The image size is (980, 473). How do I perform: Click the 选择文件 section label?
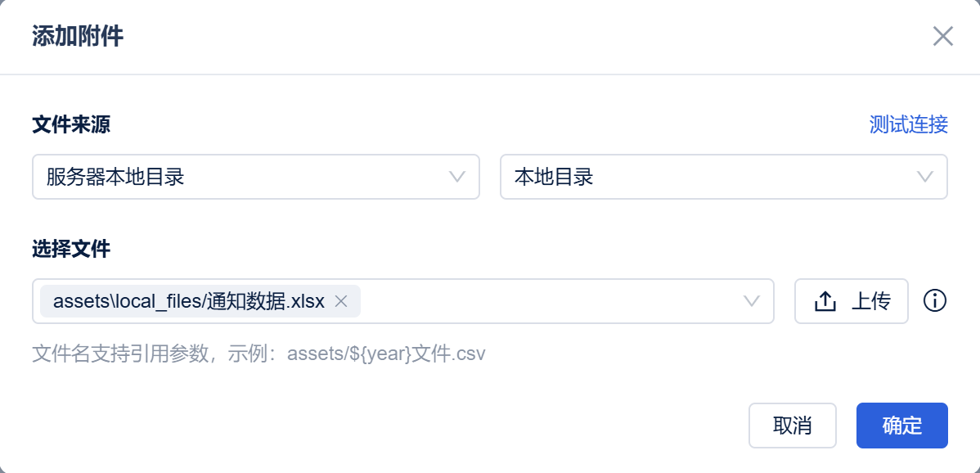(71, 250)
